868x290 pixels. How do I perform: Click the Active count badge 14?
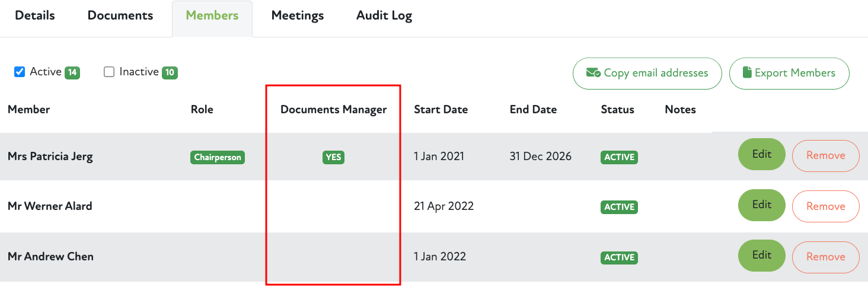tap(72, 73)
